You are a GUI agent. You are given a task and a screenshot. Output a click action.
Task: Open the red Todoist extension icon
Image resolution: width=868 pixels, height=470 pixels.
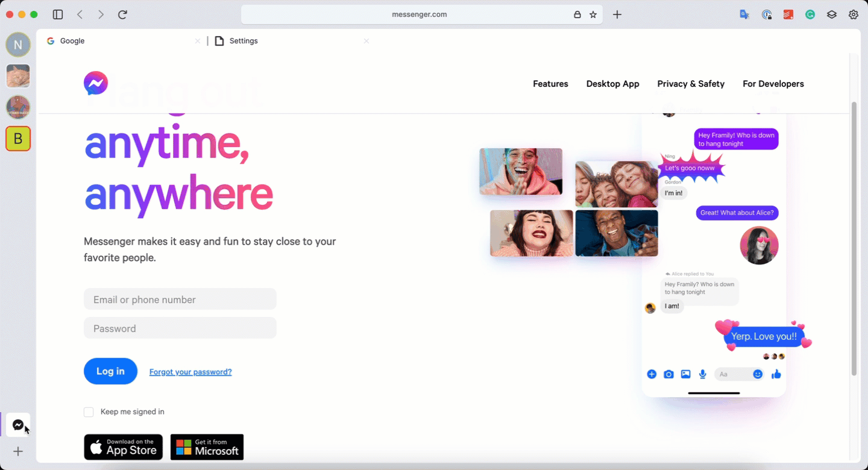pyautogui.click(x=788, y=14)
